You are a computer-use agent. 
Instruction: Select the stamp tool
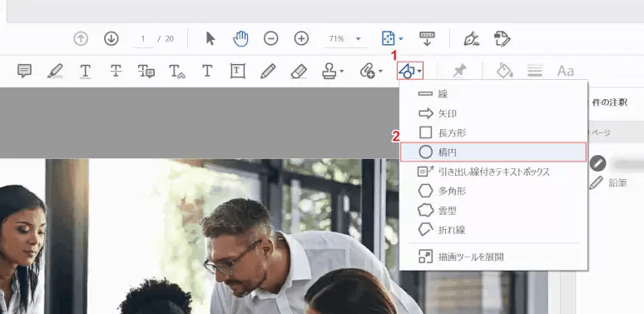329,72
